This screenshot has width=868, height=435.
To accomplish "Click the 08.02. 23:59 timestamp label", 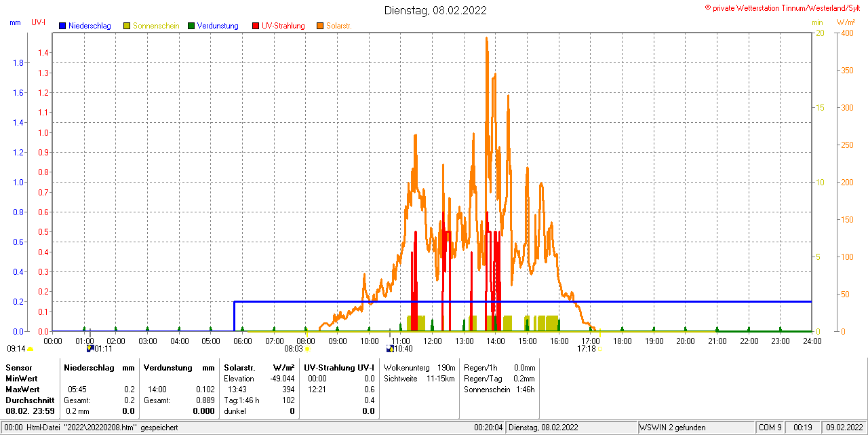I will 30,411.
